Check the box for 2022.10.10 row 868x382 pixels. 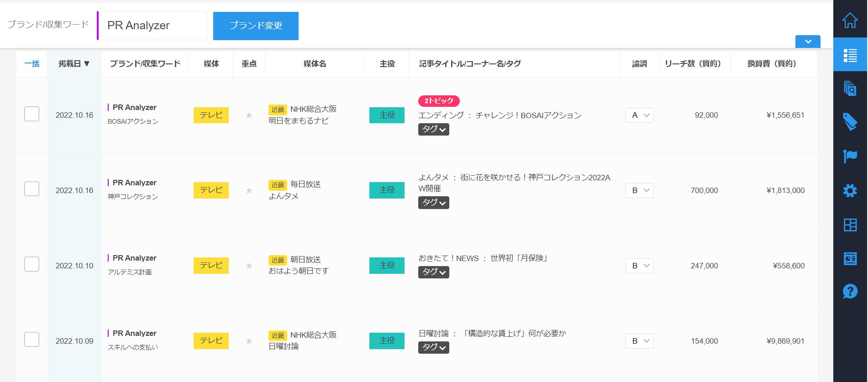click(32, 264)
